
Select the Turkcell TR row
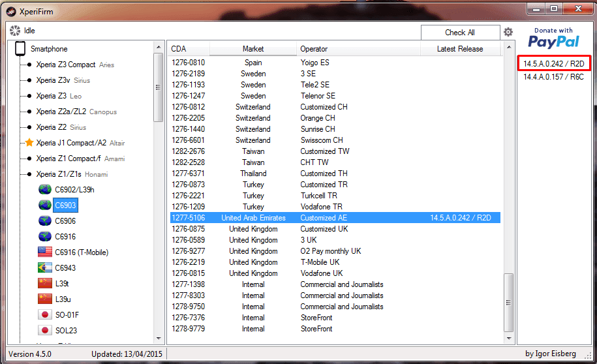335,195
